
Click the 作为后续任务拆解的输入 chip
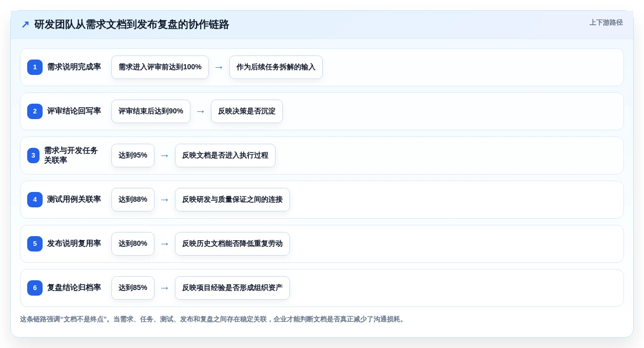click(276, 67)
